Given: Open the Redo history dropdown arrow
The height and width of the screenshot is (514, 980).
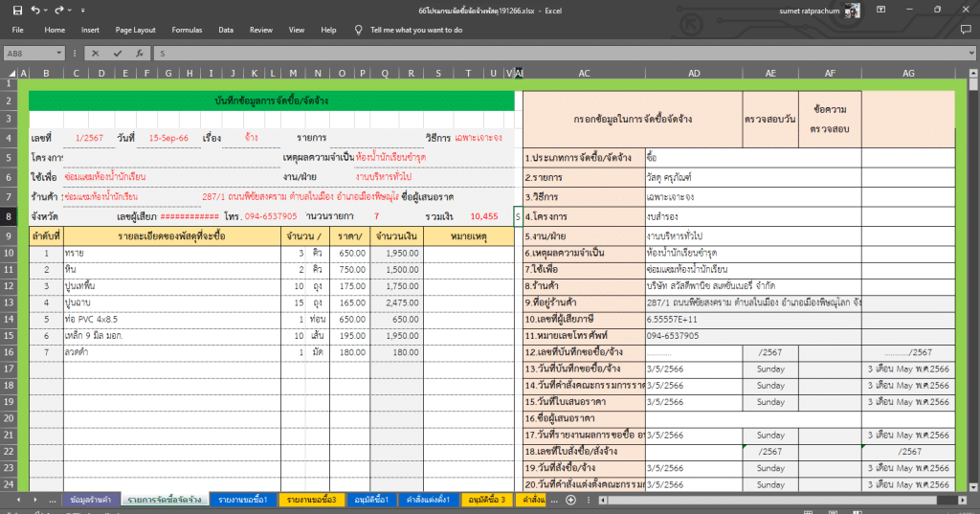Looking at the screenshot, I should tap(69, 11).
